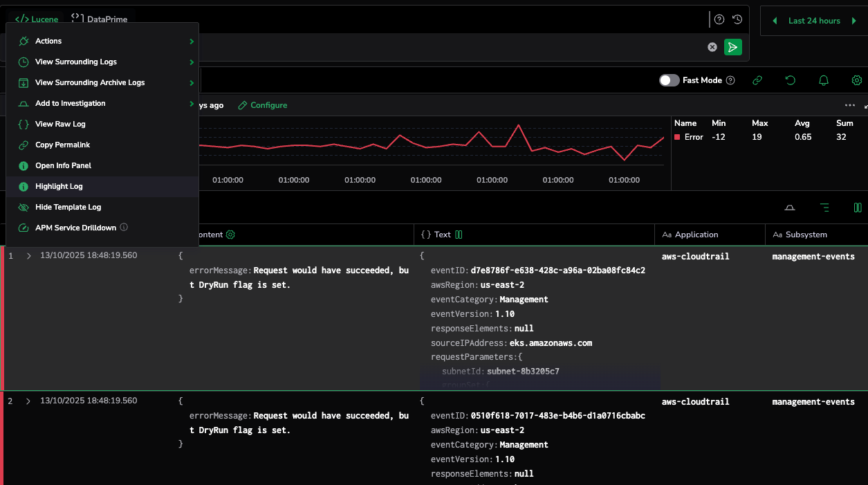This screenshot has height=485, width=868.
Task: Click the refresh icon near Fast Mode
Action: tap(790, 80)
